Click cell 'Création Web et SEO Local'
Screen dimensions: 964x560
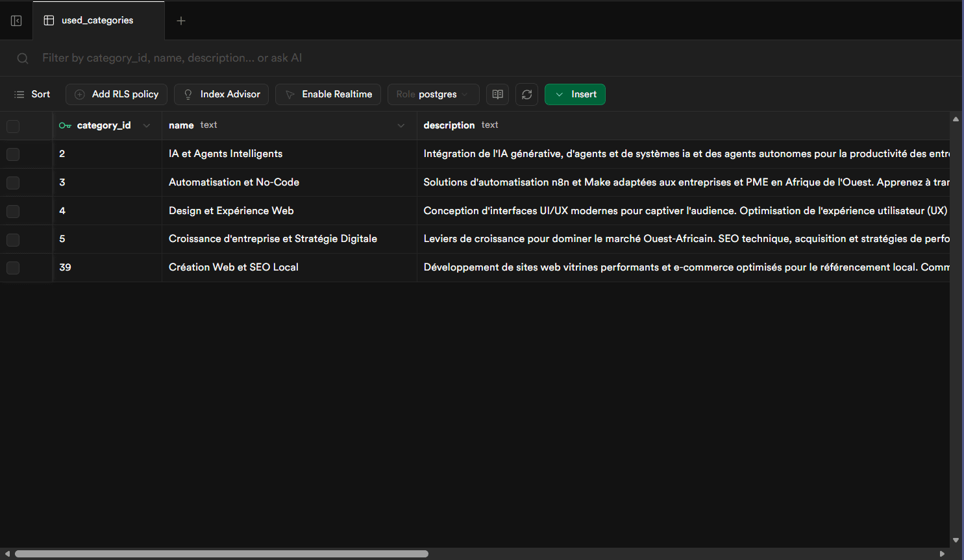[x=290, y=267]
